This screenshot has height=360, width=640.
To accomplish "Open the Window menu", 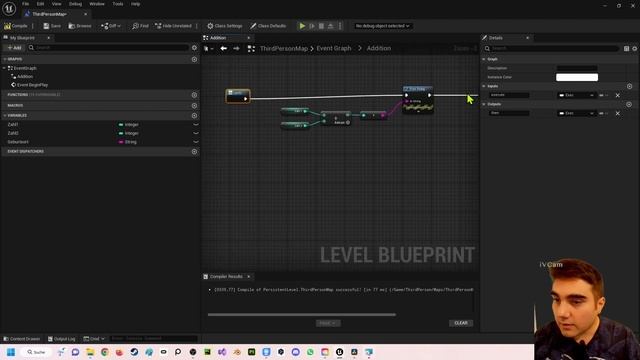I will click(x=97, y=4).
